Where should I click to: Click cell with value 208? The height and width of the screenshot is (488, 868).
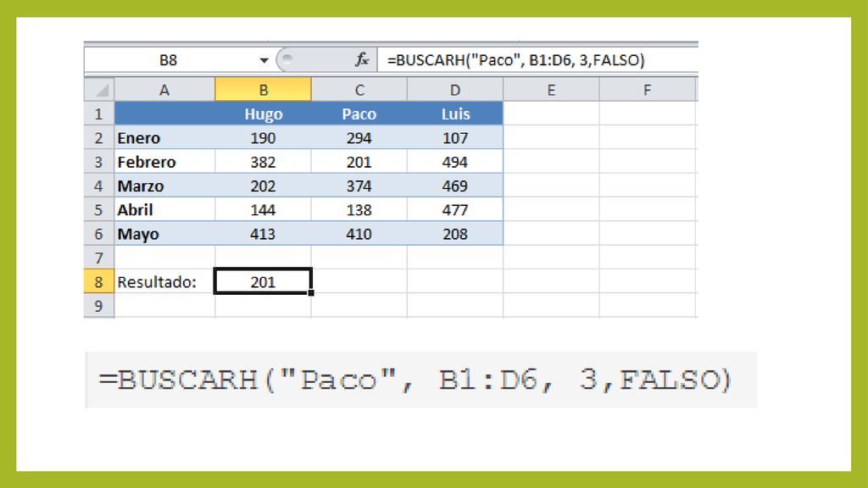click(455, 234)
